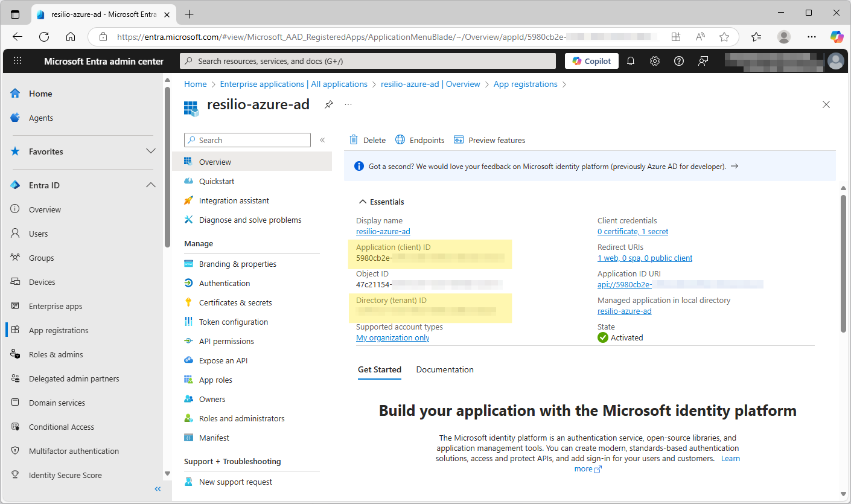Switch to the Documentation tab
Image resolution: width=851 pixels, height=504 pixels.
tap(444, 369)
